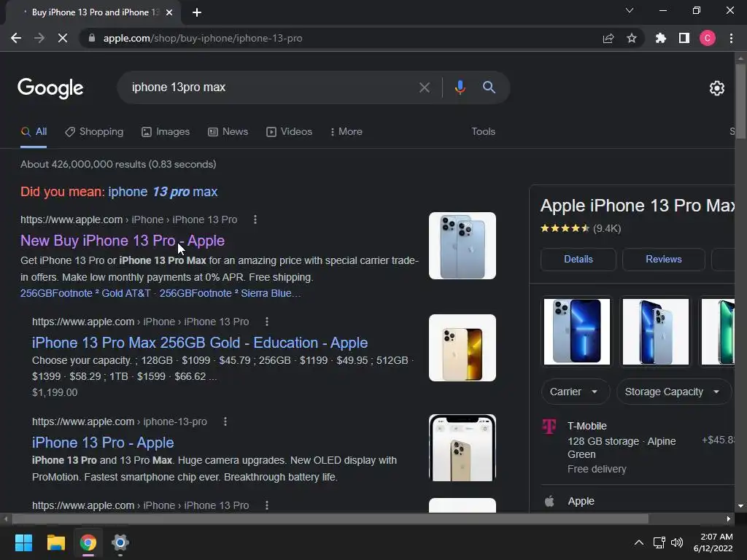Close the Buy iPhone 13 Pro tab
Viewport: 747px width, 560px height.
tap(169, 12)
